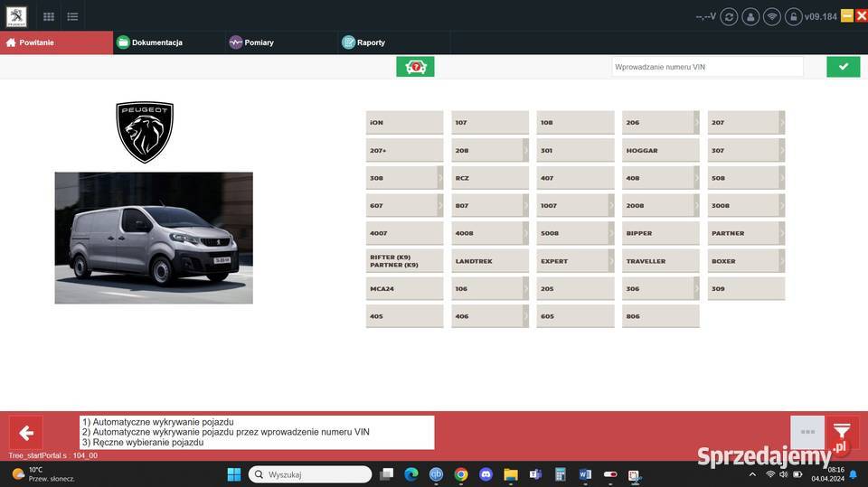Select the LANDTREK vehicle model

490,261
